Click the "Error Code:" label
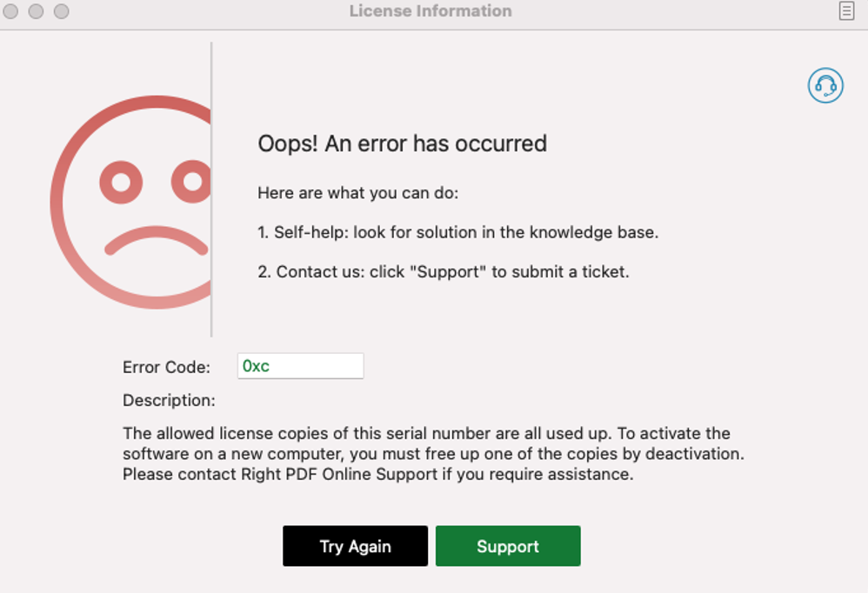 tap(167, 367)
